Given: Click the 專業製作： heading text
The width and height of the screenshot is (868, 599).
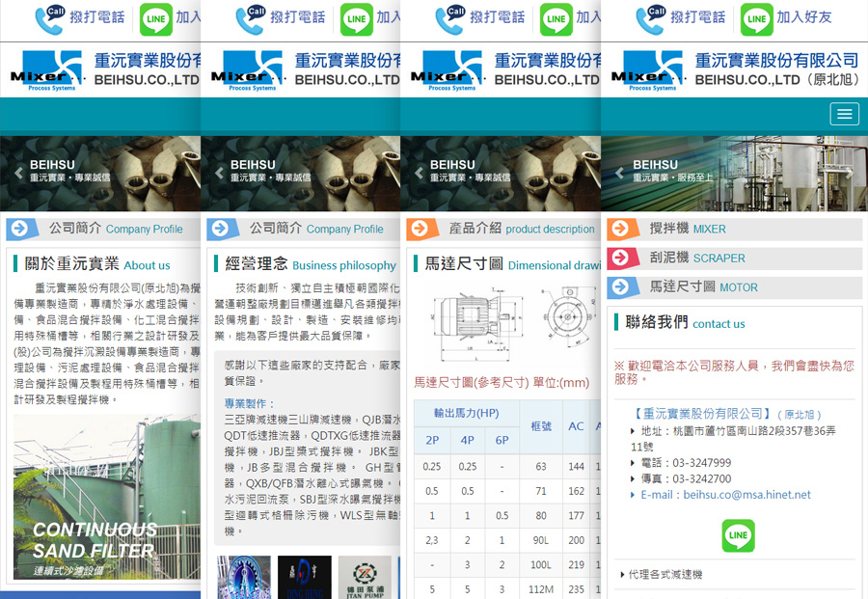Looking at the screenshot, I should pos(249,403).
